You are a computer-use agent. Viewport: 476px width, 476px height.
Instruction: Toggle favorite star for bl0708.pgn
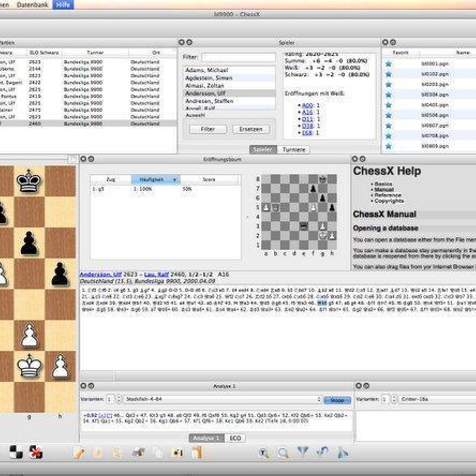(x=388, y=136)
